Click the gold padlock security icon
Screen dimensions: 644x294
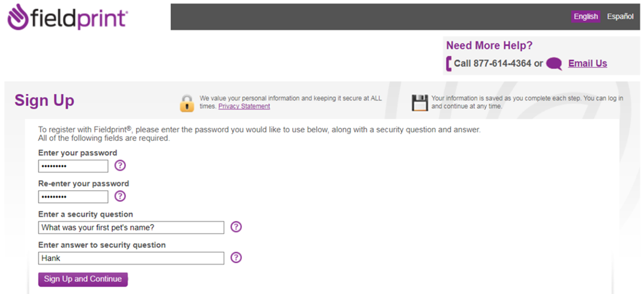click(186, 103)
